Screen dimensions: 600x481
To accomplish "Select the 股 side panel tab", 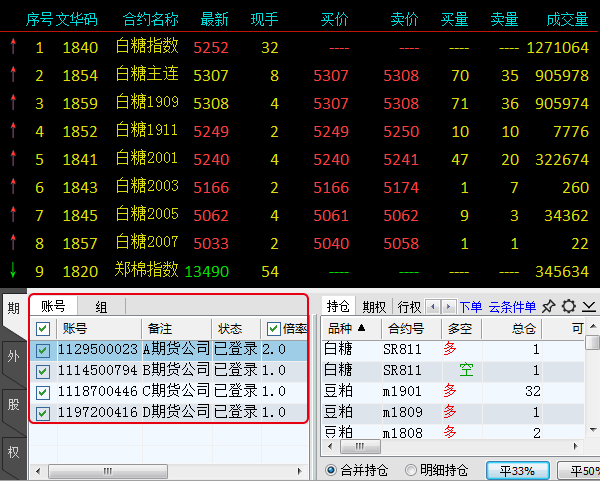I will pyautogui.click(x=12, y=404).
